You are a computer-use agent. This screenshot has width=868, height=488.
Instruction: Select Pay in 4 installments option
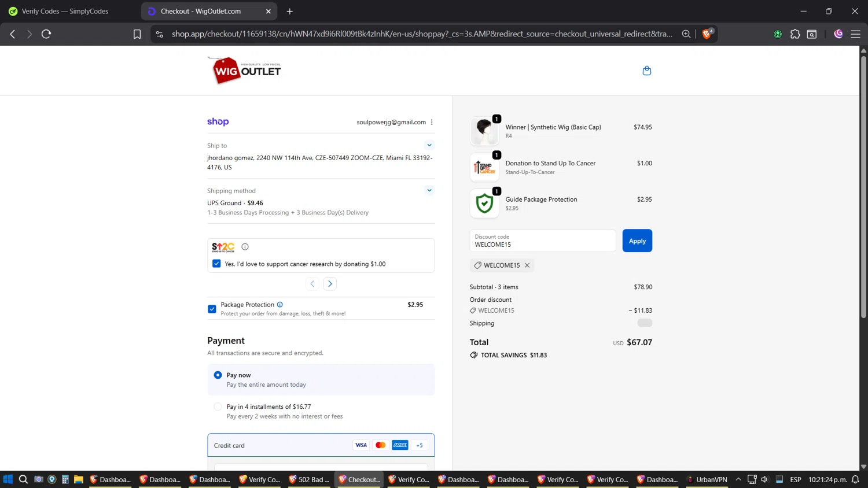pos(218,407)
